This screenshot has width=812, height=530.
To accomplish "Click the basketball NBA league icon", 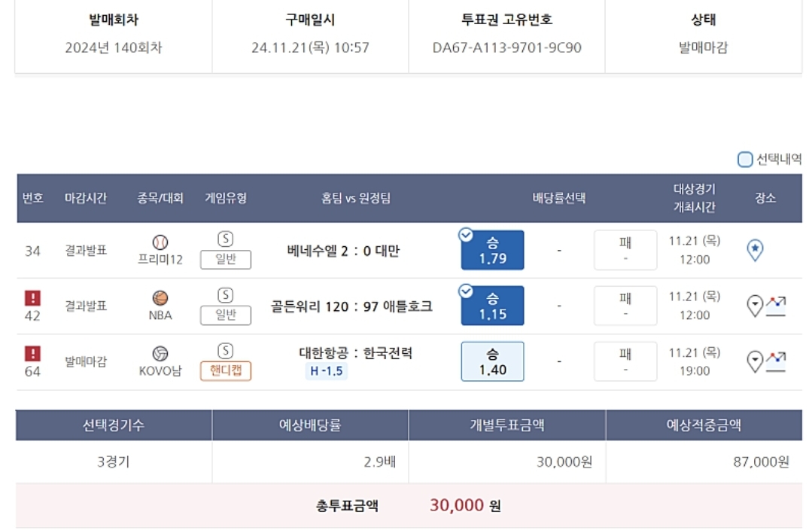I will (160, 299).
